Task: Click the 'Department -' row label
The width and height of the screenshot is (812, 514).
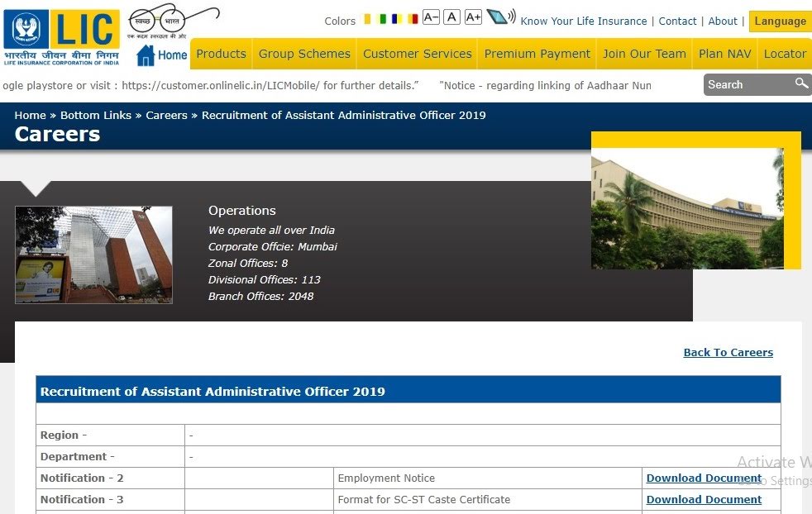Action: [78, 456]
